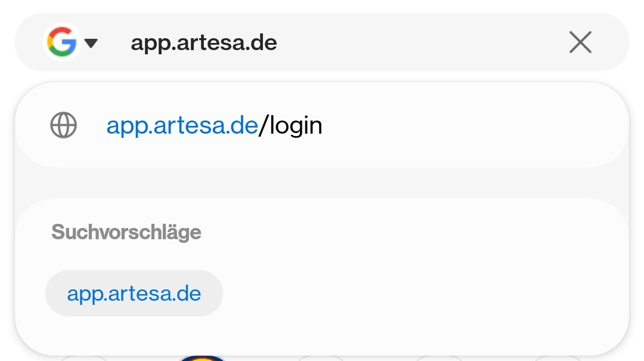Click the colorful site favicon at the bottom edge
This screenshot has width=644, height=361.
(x=203, y=358)
